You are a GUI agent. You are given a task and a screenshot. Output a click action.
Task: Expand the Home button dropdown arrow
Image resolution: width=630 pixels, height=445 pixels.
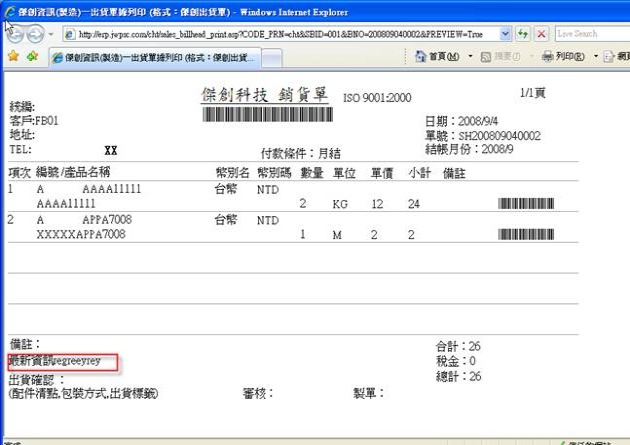469,57
